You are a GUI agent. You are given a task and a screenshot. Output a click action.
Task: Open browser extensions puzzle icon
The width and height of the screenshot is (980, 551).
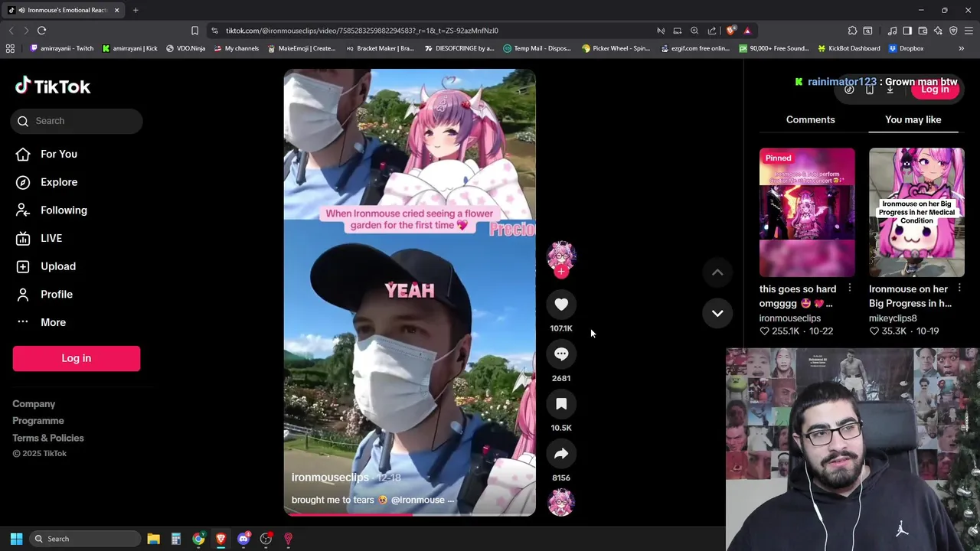coord(852,31)
